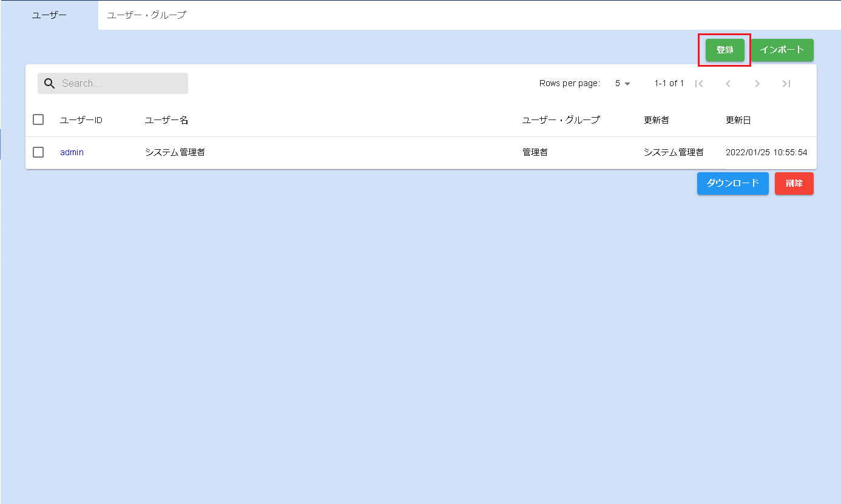Tick the select-all checkbox in table header

coord(38,119)
